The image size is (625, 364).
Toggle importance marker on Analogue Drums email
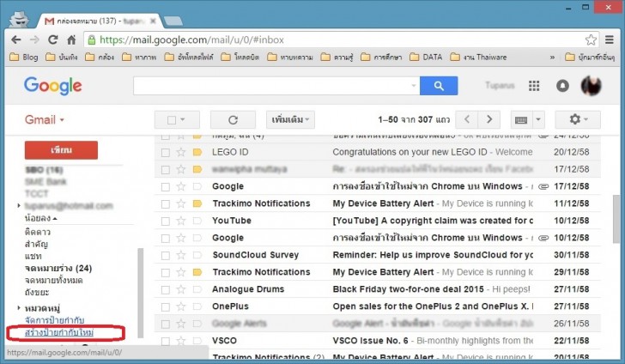197,289
